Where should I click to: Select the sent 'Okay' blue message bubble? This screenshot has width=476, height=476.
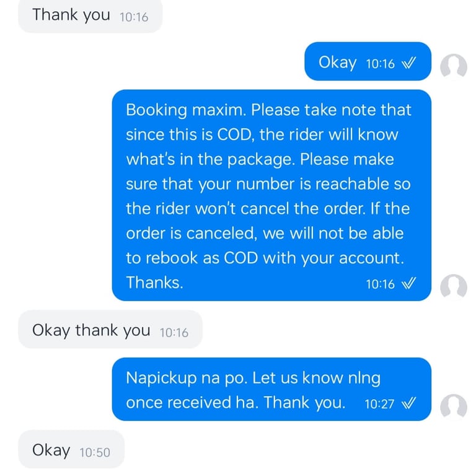tap(368, 61)
